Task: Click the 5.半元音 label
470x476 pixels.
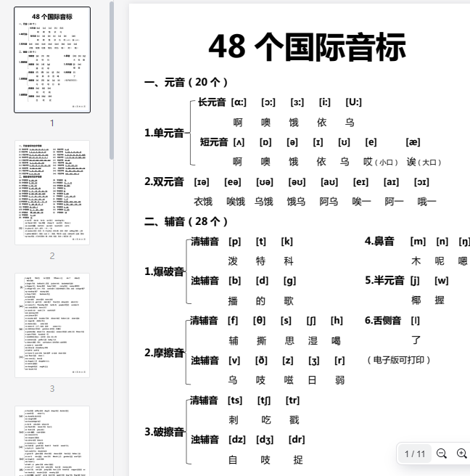Action: point(384,280)
